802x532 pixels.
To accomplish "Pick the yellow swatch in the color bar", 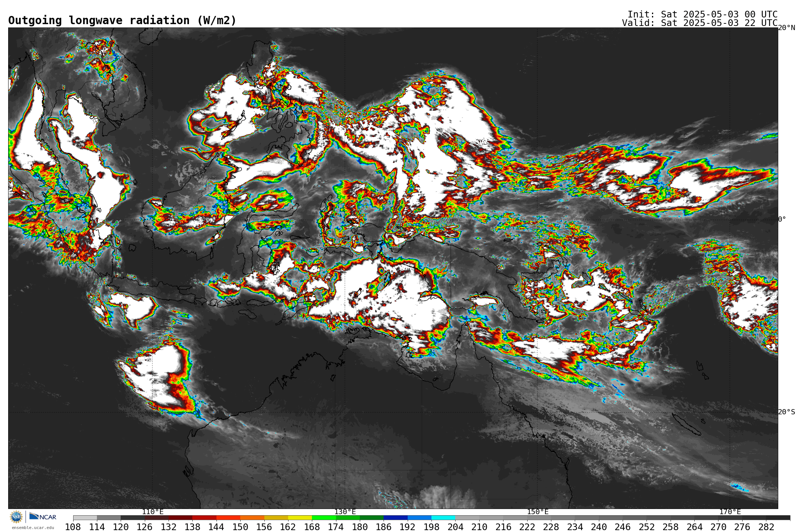I will click(x=300, y=518).
